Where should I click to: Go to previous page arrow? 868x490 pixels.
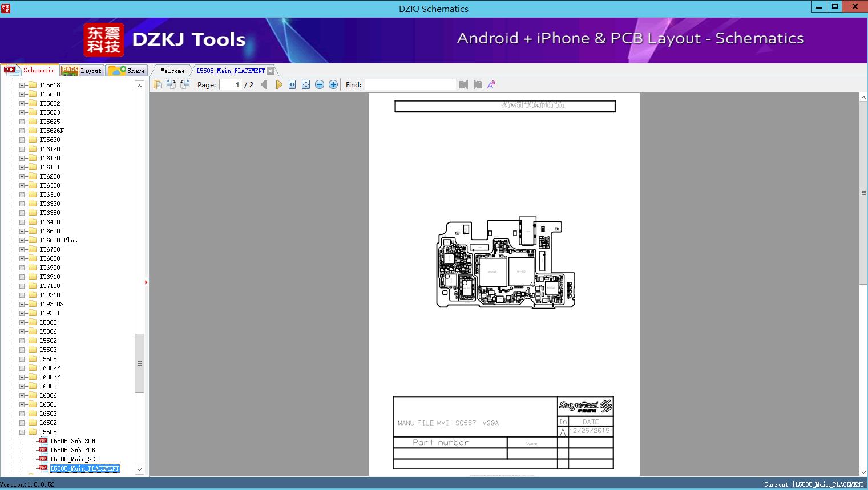click(264, 84)
